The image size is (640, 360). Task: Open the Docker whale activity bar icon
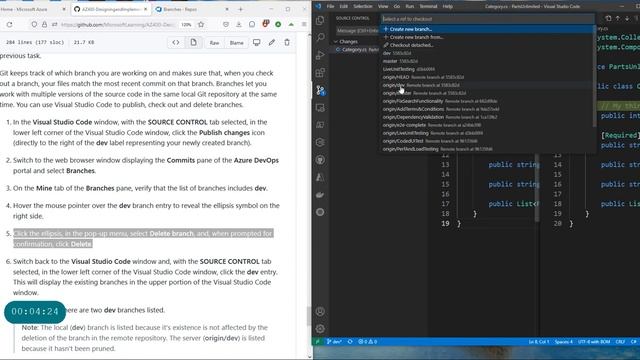320,195
